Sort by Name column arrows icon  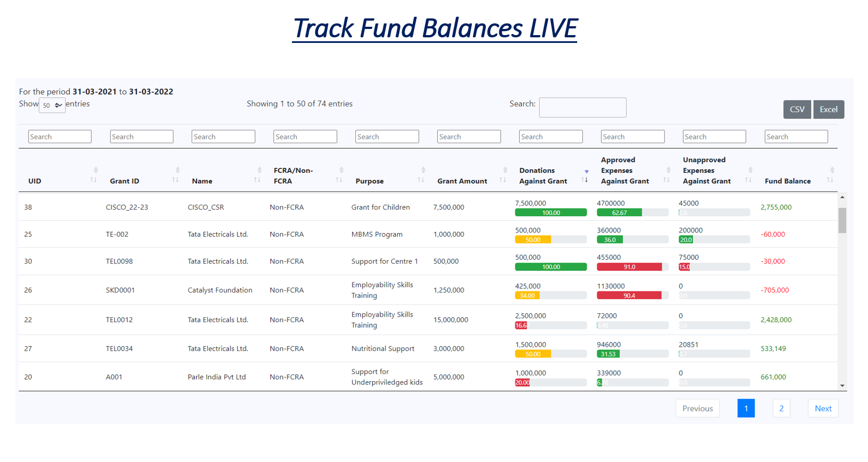259,175
